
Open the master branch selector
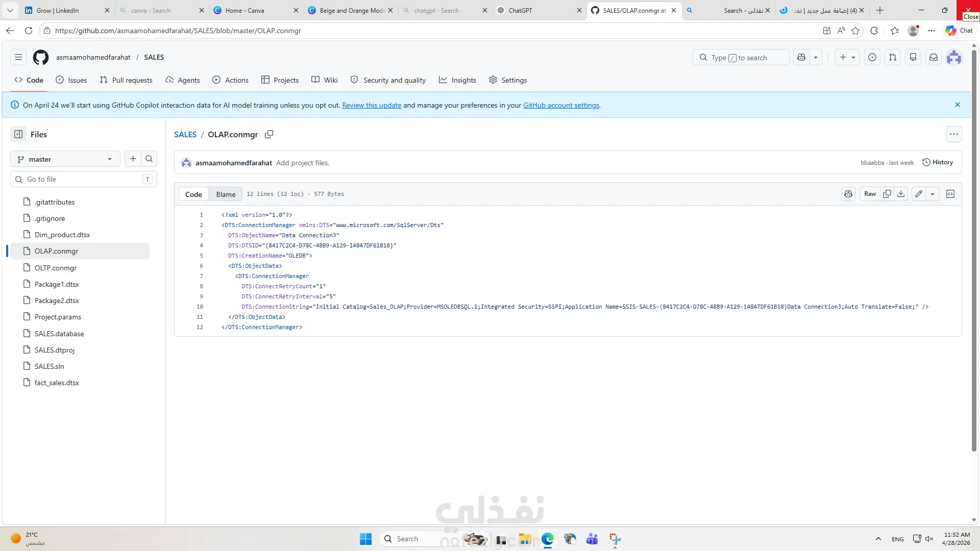[65, 159]
